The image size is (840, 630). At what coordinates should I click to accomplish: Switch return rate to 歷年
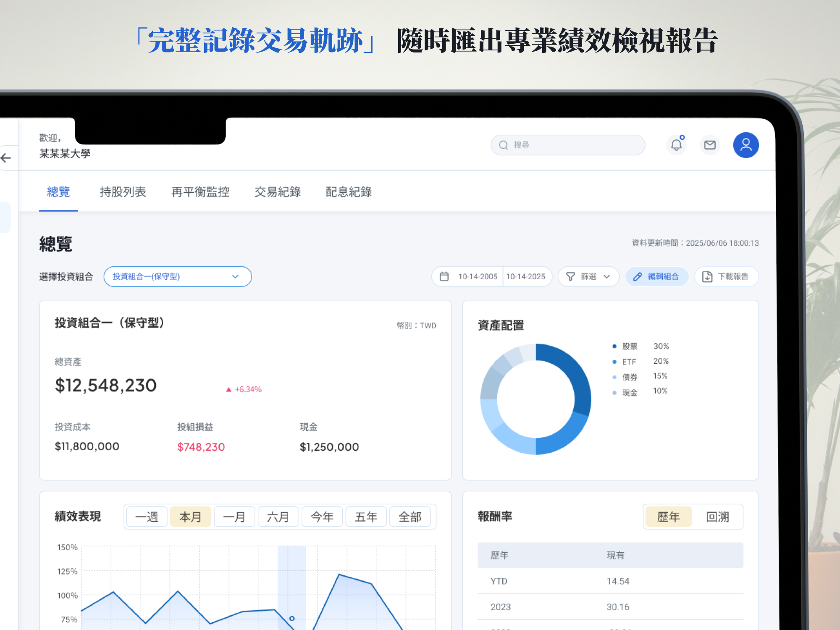[x=669, y=517]
